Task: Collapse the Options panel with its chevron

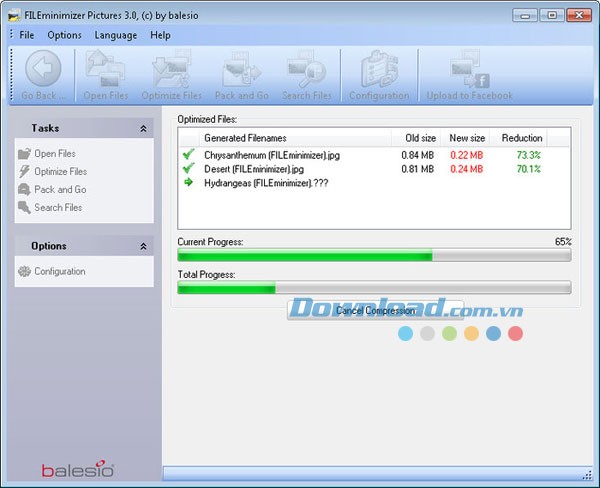Action: click(143, 246)
